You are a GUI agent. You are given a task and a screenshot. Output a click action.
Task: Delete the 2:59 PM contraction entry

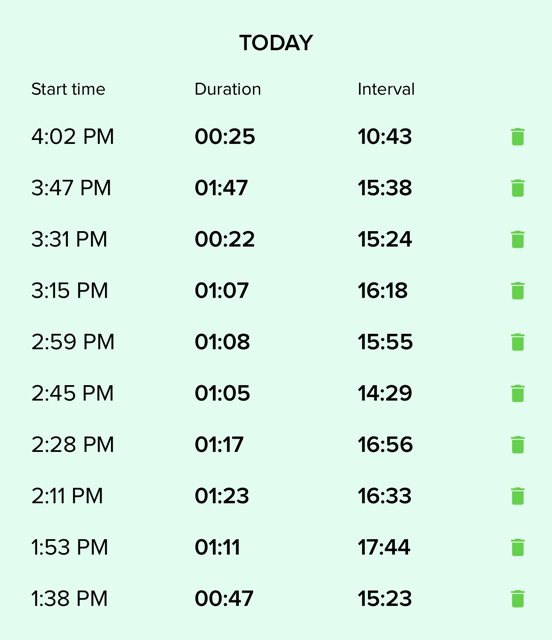pos(518,342)
